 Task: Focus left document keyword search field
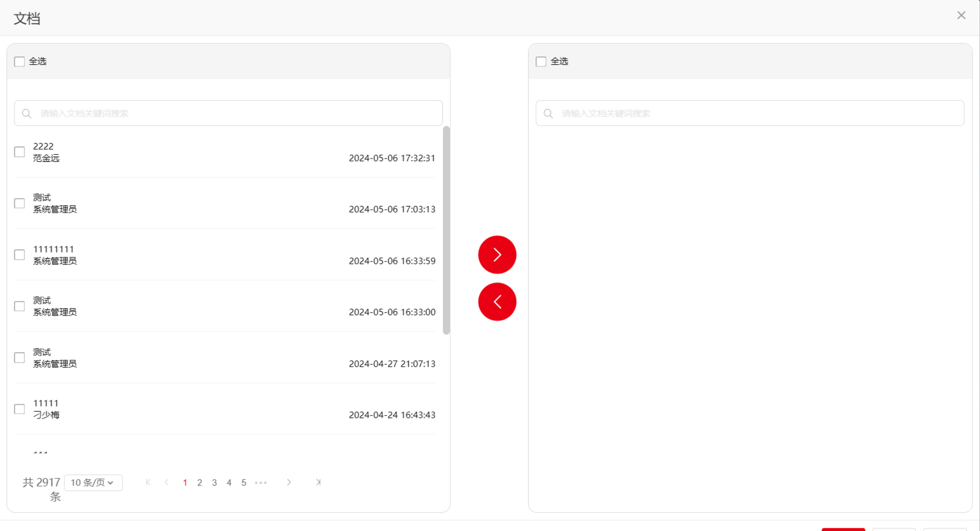(x=228, y=113)
